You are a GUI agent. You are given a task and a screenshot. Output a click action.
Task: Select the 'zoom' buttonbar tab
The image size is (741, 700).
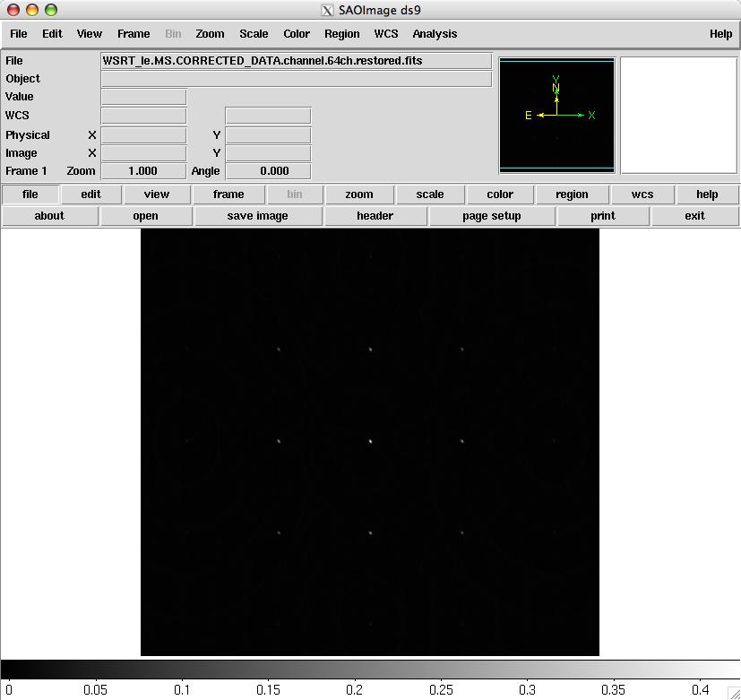pos(359,194)
